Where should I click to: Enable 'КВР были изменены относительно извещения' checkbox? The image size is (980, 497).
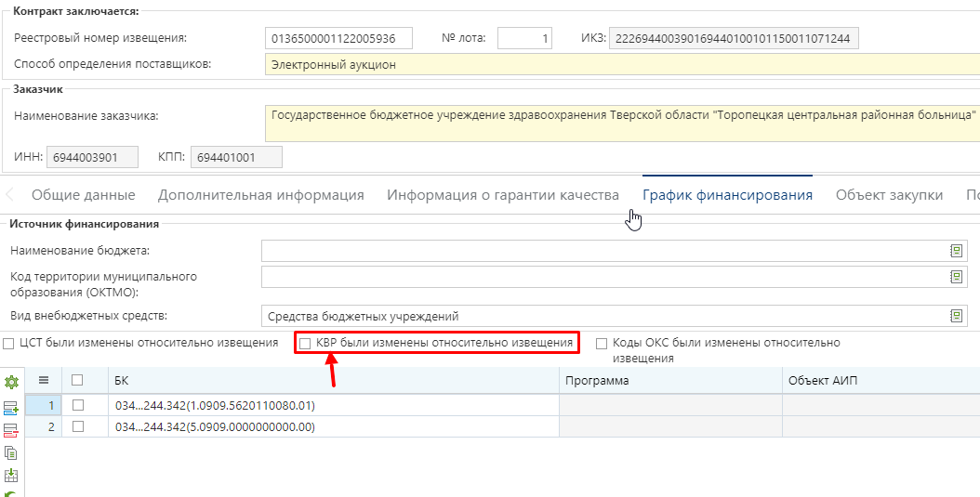coord(305,344)
